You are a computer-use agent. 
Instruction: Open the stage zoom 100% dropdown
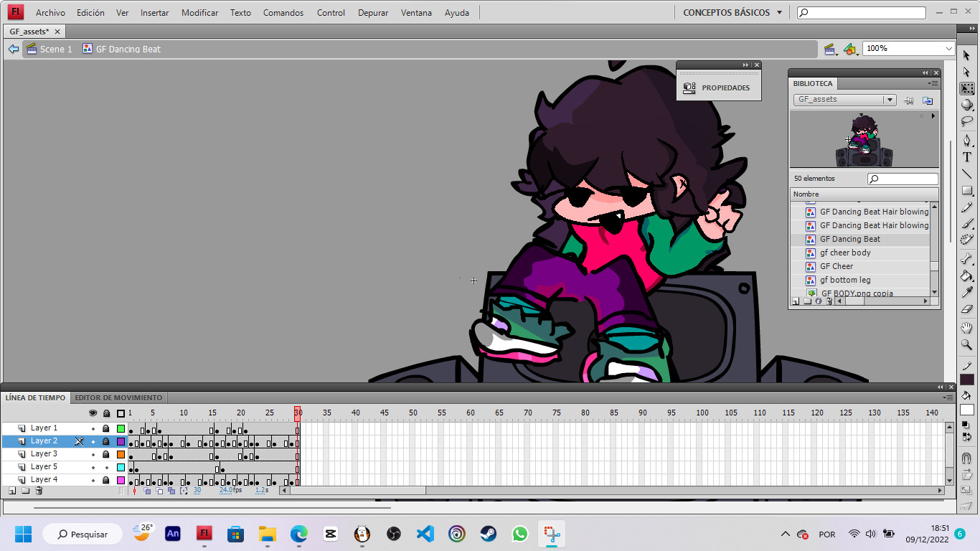948,49
